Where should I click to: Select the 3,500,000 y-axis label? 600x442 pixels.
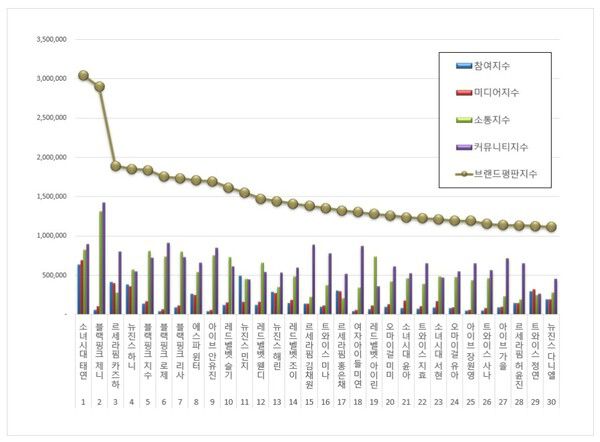pos(52,39)
